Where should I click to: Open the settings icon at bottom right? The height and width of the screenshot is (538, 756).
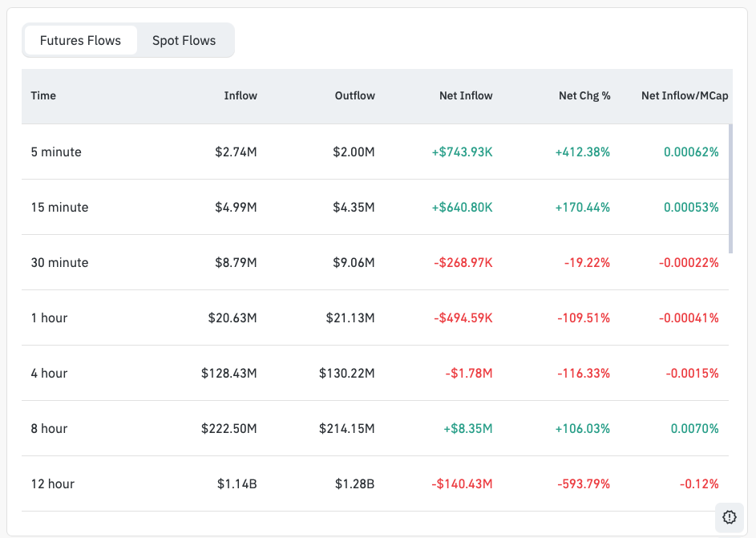[730, 517]
